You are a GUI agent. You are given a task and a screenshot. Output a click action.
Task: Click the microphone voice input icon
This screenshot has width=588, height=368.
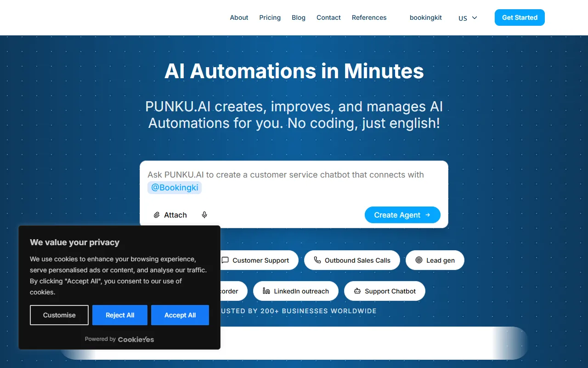click(x=204, y=215)
